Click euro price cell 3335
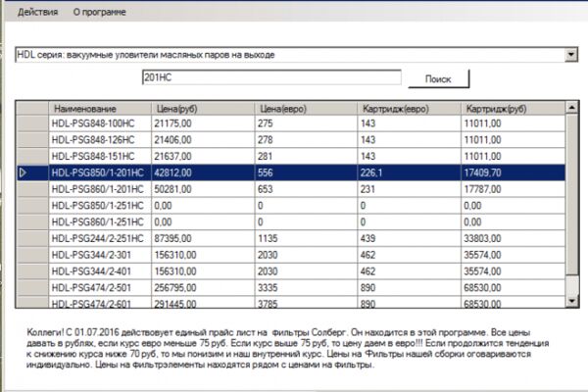Image resolution: width=588 pixels, height=392 pixels. [x=306, y=288]
